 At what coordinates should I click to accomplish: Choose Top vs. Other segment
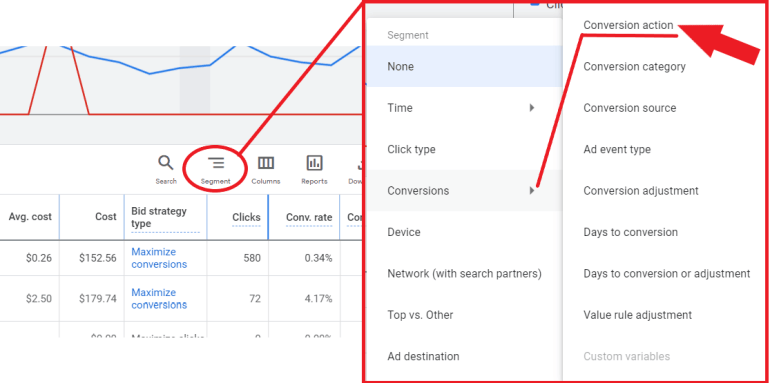(x=420, y=315)
